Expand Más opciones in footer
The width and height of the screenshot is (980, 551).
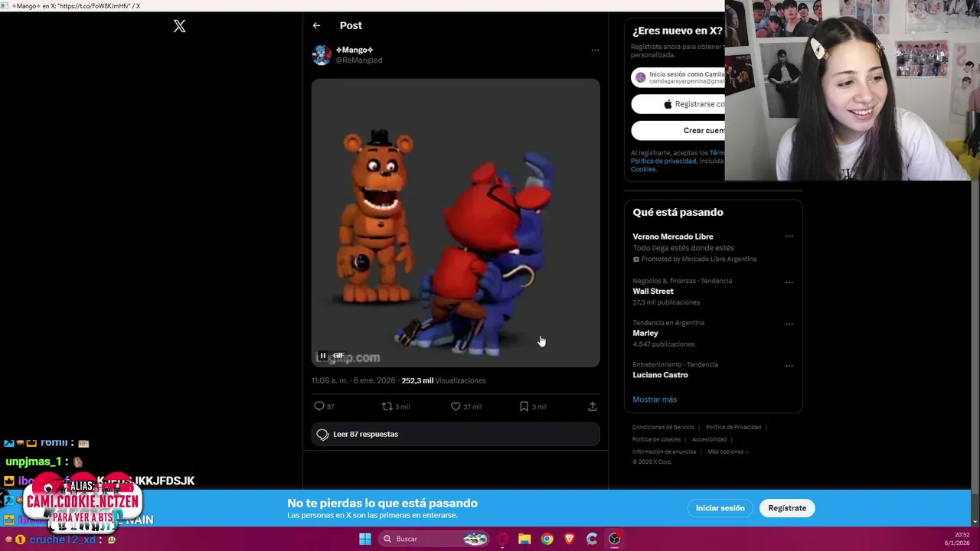pyautogui.click(x=729, y=452)
